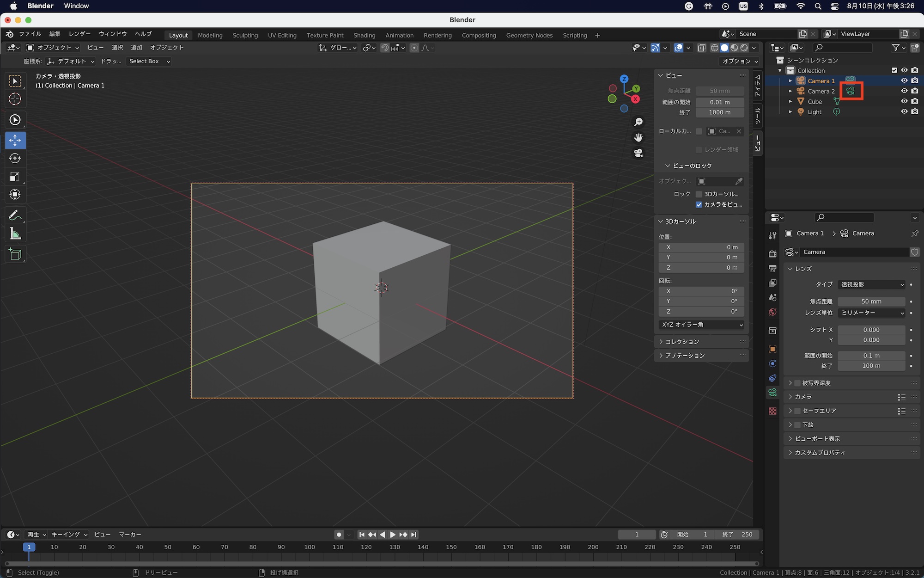Disable the lock camera to view checkbox
Image resolution: width=924 pixels, height=578 pixels.
click(x=699, y=204)
